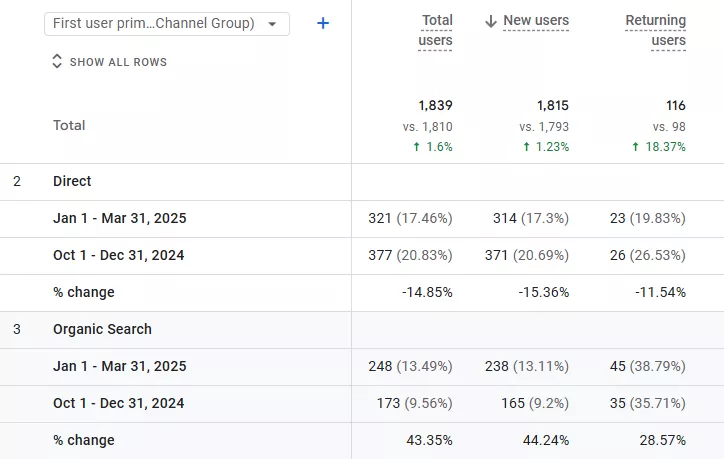This screenshot has height=459, width=724.
Task: Click the blue plus add dimension icon
Action: tap(323, 23)
